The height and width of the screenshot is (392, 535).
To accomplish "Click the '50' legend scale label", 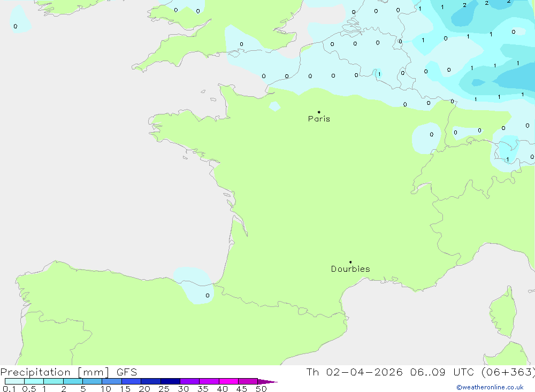I will 261,389.
